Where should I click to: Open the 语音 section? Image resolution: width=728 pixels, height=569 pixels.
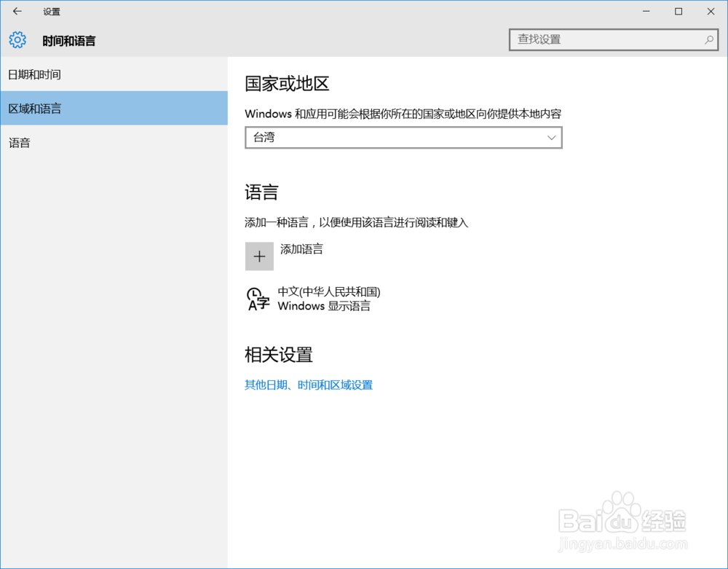(114, 143)
